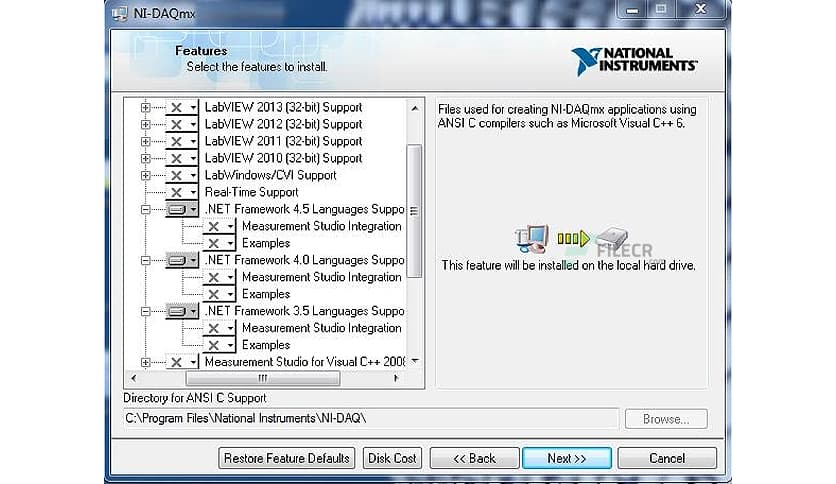The image size is (836, 484).
Task: Expand LabVIEW 2012 (32-bit) Support tree node
Action: (x=145, y=125)
